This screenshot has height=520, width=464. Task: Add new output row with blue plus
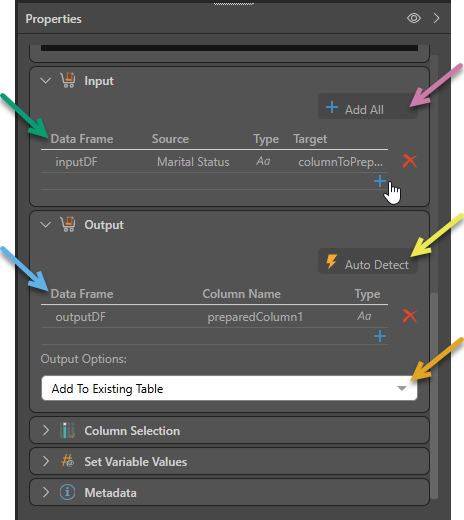click(x=380, y=336)
